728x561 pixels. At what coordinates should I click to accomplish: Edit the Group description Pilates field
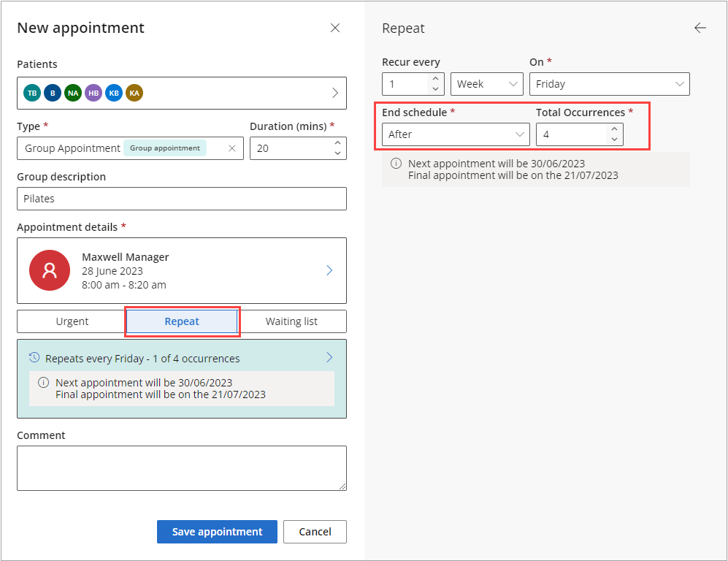(x=182, y=199)
